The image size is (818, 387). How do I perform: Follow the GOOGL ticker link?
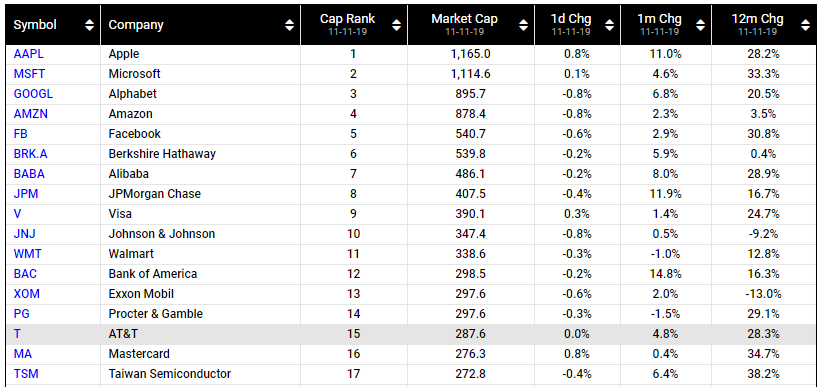[33, 94]
